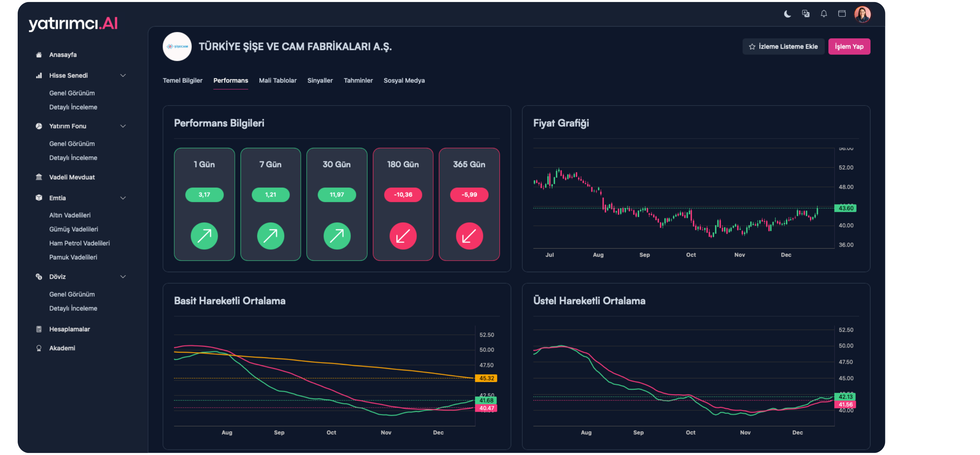Viewport: 980px width, 455px height.
Task: Go to the Tahminler tab
Action: 358,80
